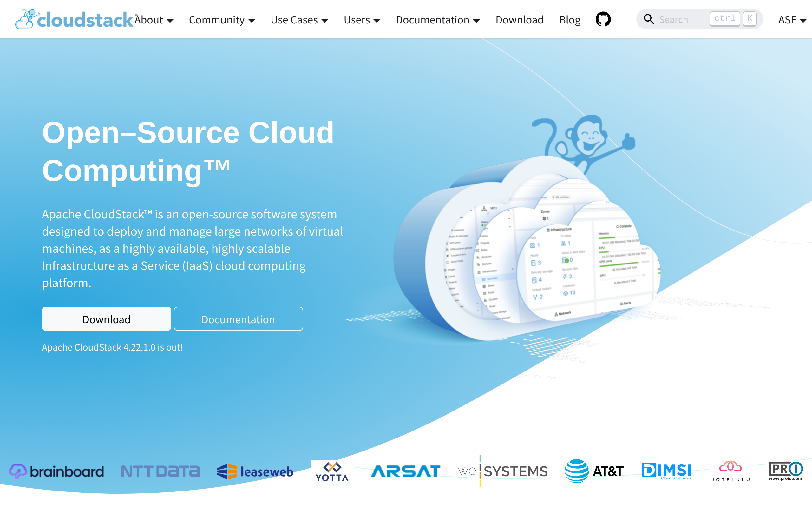Open the AT&T logo
This screenshot has height=508, width=812.
[x=594, y=471]
